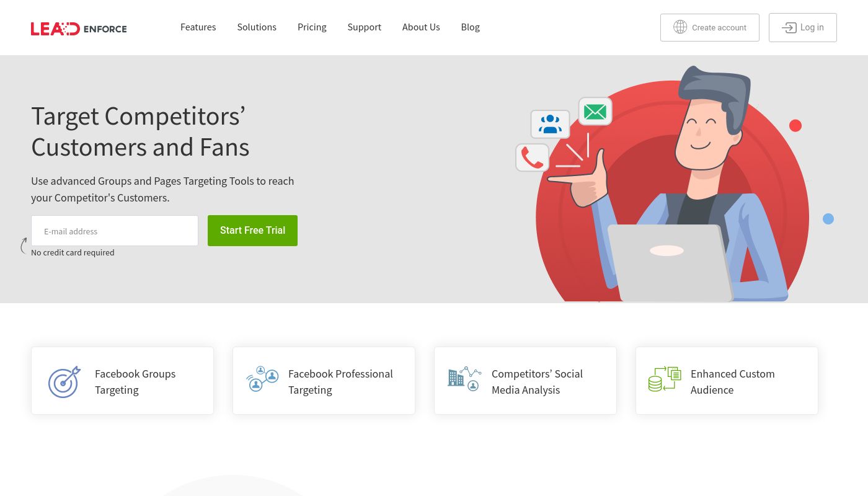Image resolution: width=868 pixels, height=496 pixels.
Task: Click Start Free Trial
Action: pos(252,230)
